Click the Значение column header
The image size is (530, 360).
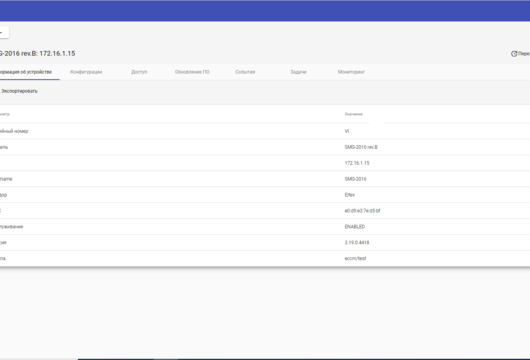click(354, 114)
